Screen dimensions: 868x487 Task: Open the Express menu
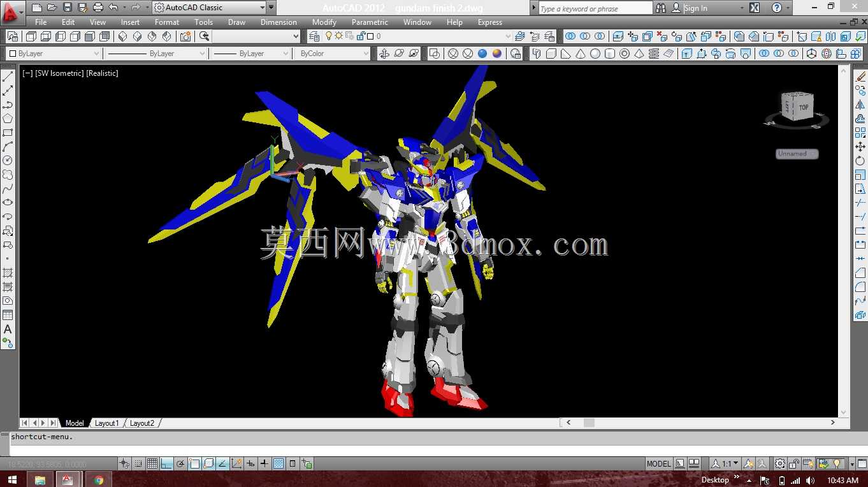[490, 22]
